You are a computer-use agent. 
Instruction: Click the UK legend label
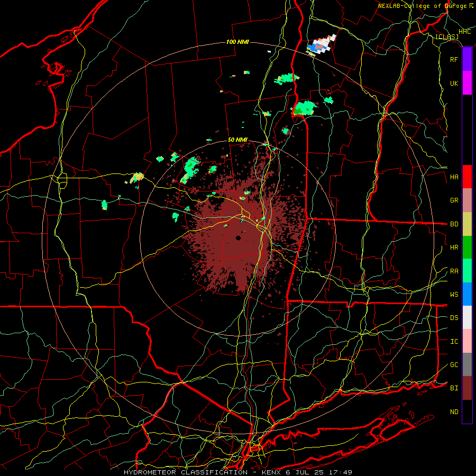(454, 83)
